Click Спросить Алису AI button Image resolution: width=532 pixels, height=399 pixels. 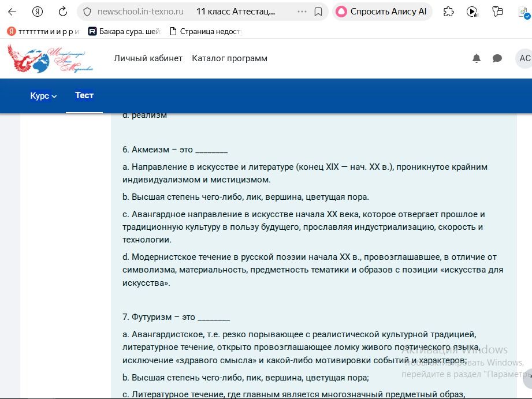click(382, 12)
